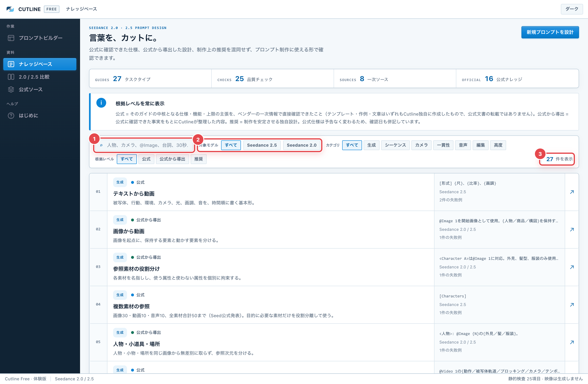Open the 参照素材の役割分け guide title
The width and height of the screenshot is (588, 384).
(136, 269)
